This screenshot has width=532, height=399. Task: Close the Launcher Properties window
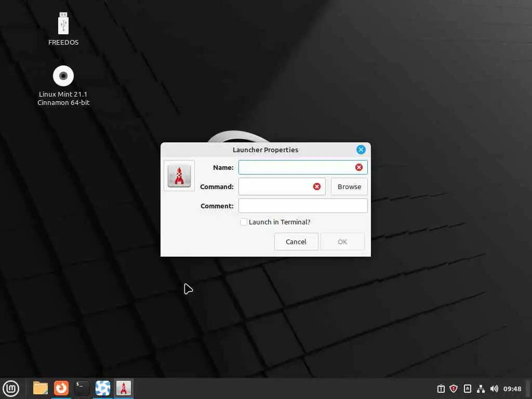[361, 150]
